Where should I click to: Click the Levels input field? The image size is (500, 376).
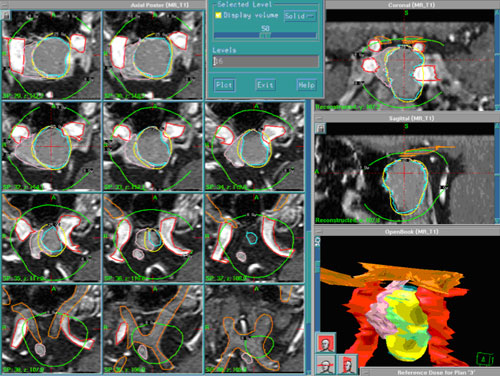pos(266,61)
